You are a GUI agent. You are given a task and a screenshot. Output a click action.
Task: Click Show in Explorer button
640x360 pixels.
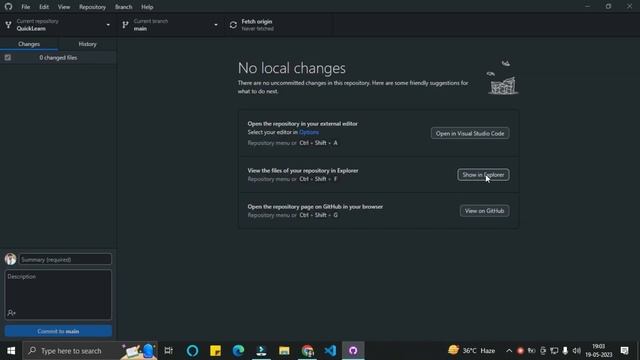tap(483, 175)
